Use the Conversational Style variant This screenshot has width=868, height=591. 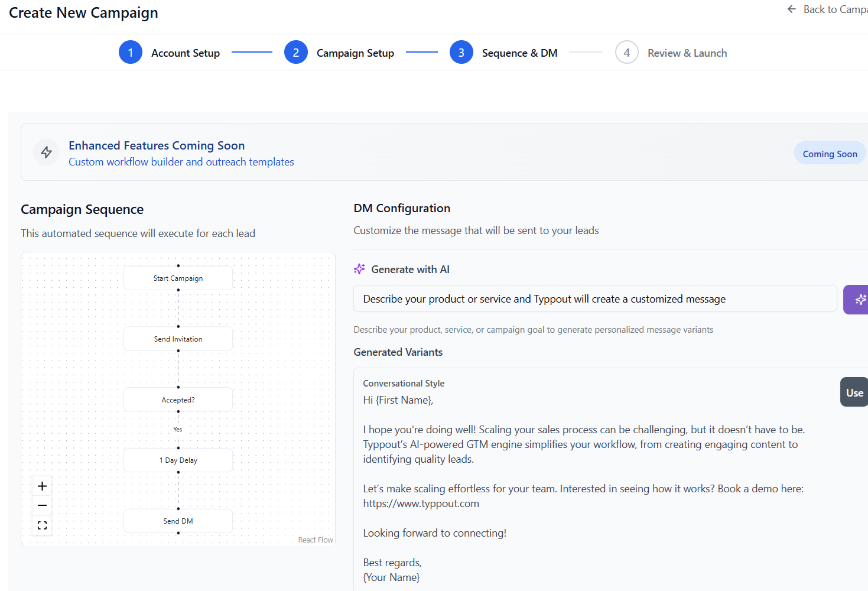pyautogui.click(x=854, y=392)
